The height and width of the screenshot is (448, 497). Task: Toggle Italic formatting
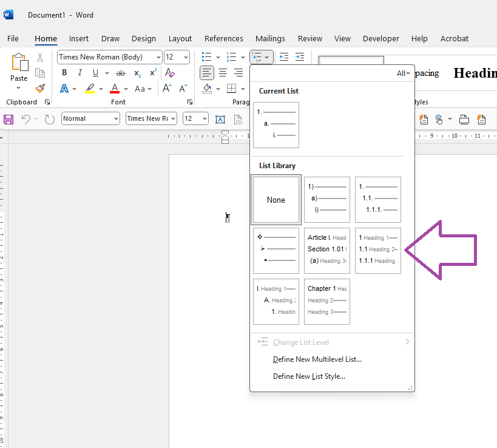pyautogui.click(x=79, y=73)
